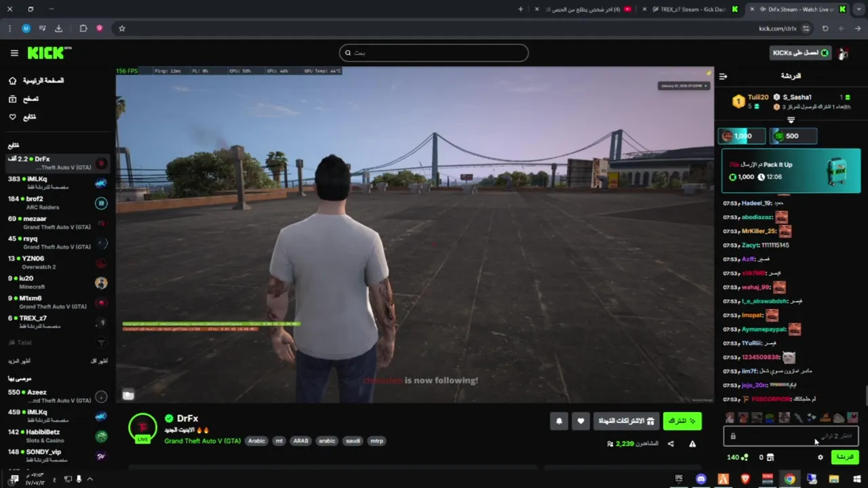Bookmark page with star icon
The width and height of the screenshot is (868, 488).
click(x=122, y=28)
